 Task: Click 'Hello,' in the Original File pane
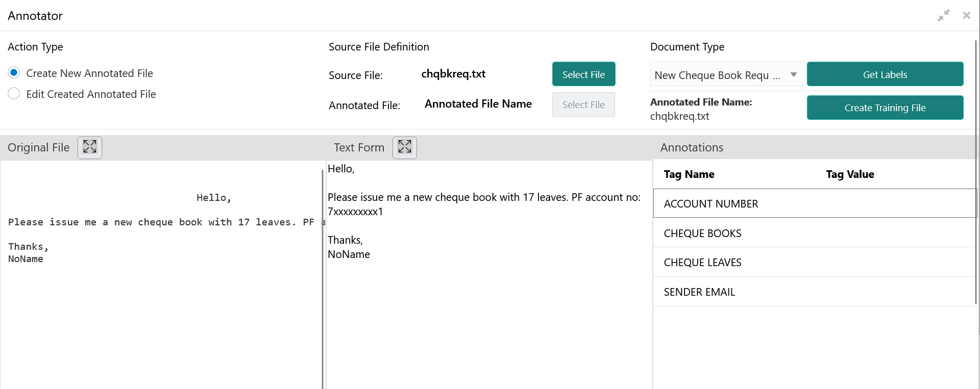(214, 198)
